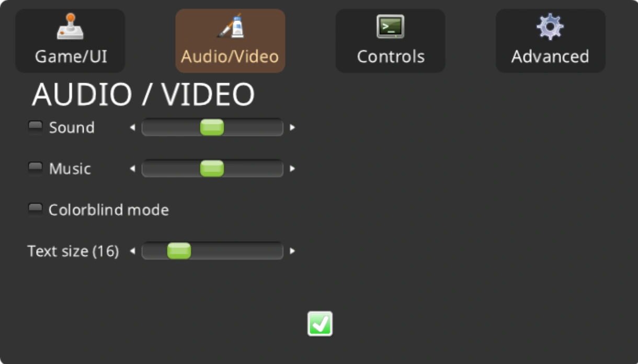638x364 pixels.
Task: Enable the Music checkbox
Action: [36, 168]
